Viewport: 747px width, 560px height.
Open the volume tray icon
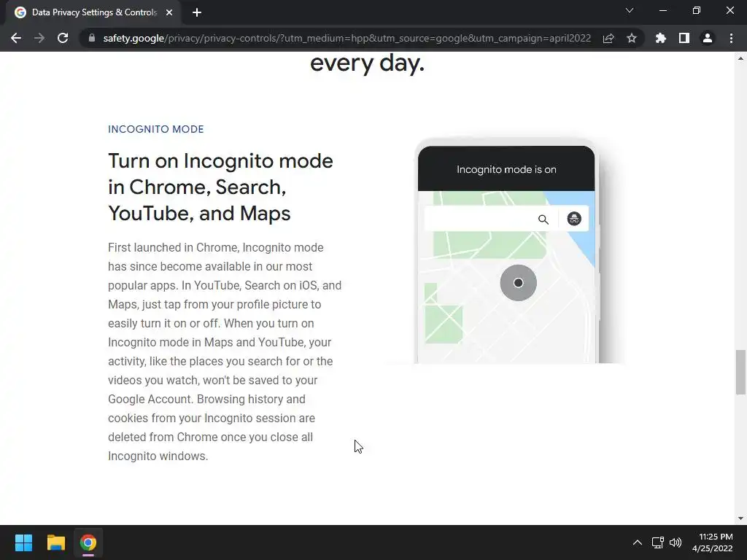click(676, 542)
